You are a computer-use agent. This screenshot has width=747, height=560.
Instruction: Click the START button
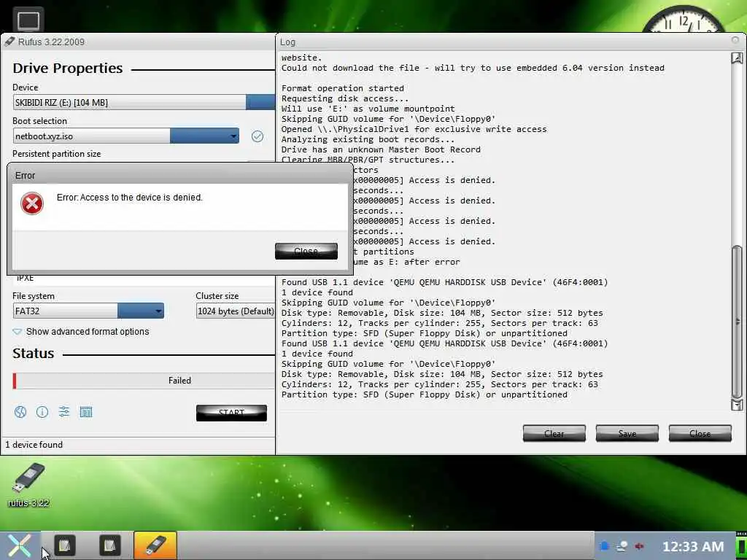[231, 413]
